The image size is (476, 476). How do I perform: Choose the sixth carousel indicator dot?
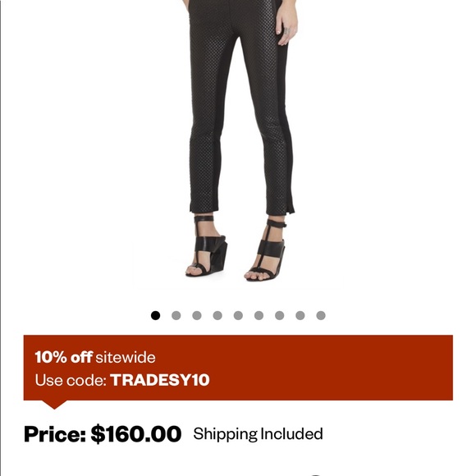click(x=259, y=315)
